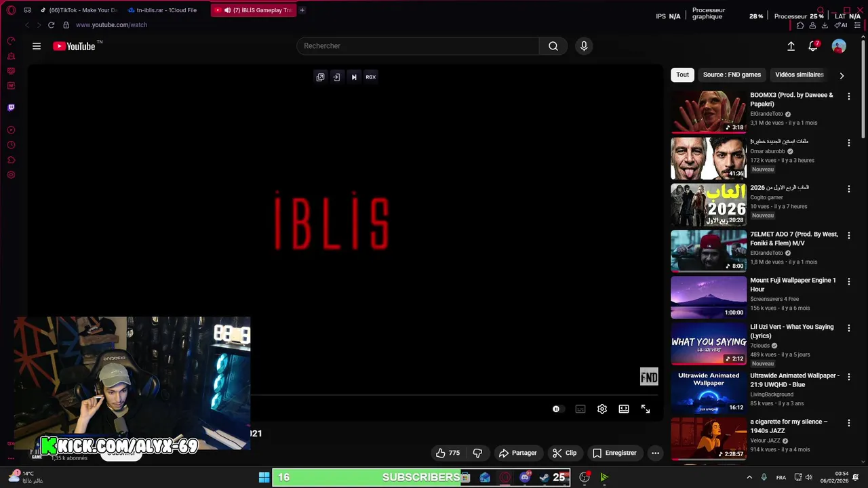The image size is (868, 488).
Task: Start voice search with the microphone
Action: [584, 46]
